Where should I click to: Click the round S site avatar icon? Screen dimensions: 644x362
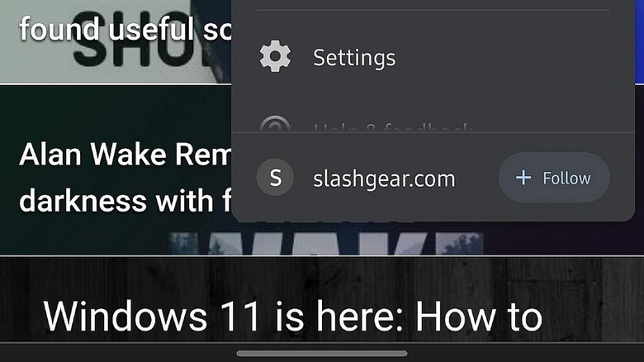(275, 178)
